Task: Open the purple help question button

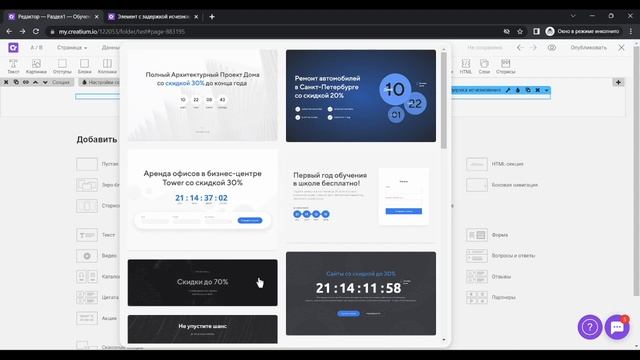Action: click(590, 327)
